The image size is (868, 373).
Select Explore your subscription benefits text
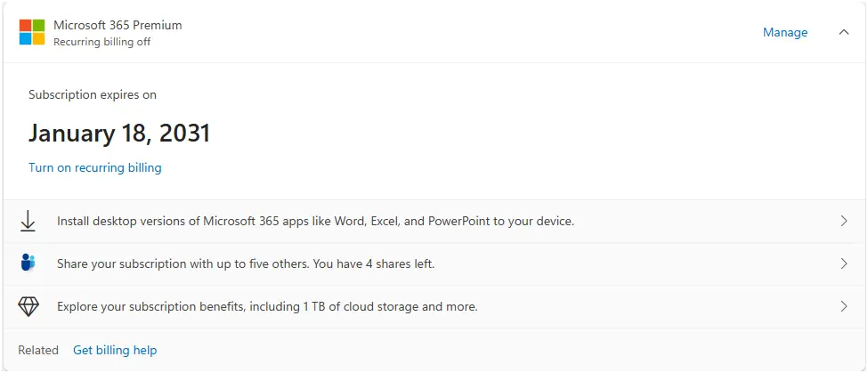[267, 306]
